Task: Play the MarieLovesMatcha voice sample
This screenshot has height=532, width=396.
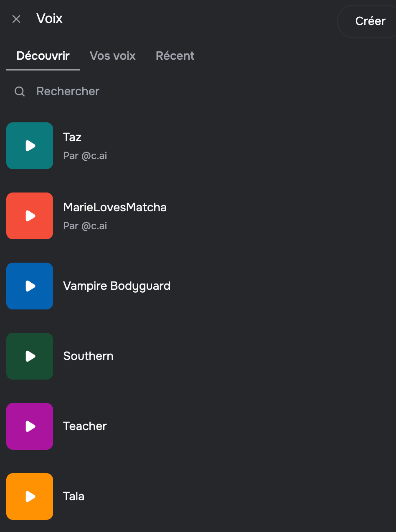Action: point(30,216)
